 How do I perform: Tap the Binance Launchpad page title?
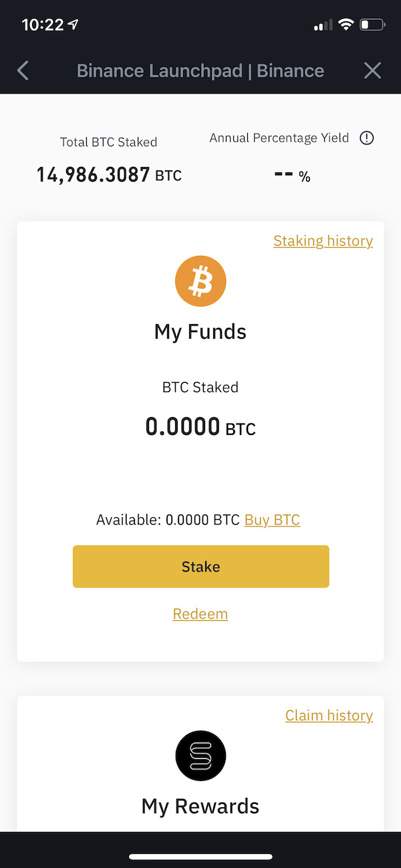[x=200, y=71]
